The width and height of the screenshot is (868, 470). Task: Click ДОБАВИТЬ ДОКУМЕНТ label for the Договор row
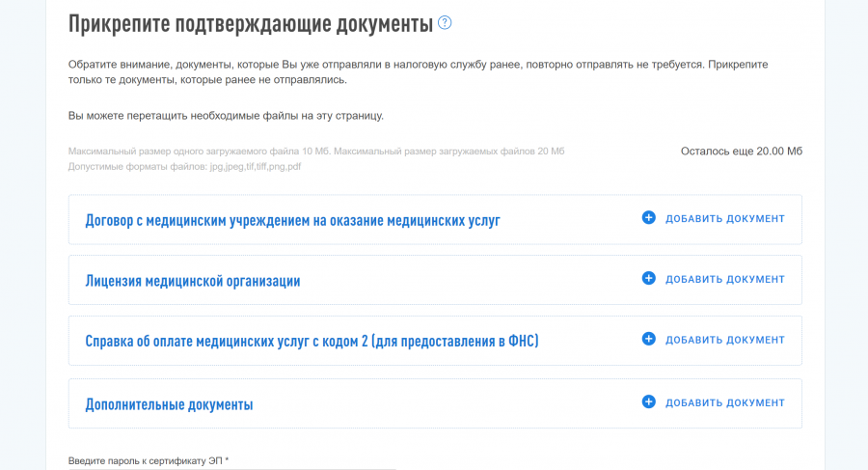tap(724, 219)
